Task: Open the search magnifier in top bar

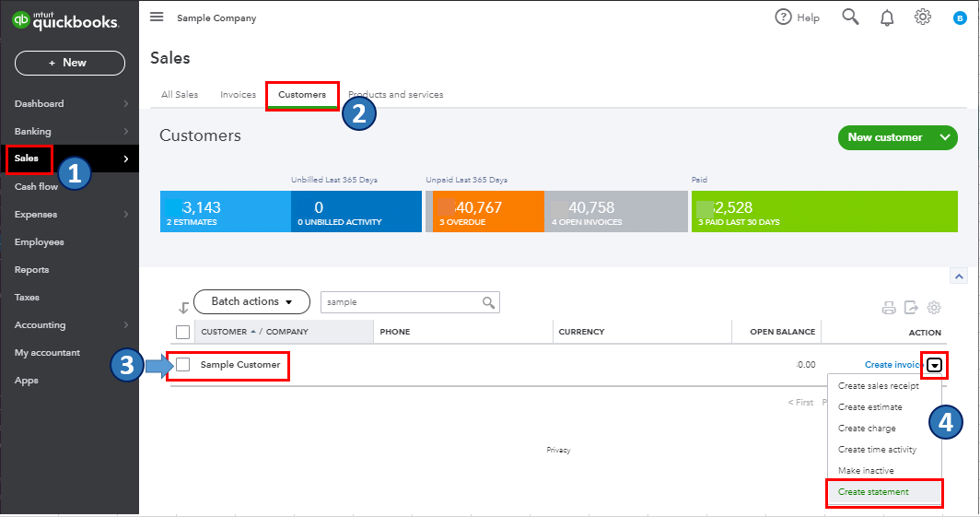Action: 850,17
